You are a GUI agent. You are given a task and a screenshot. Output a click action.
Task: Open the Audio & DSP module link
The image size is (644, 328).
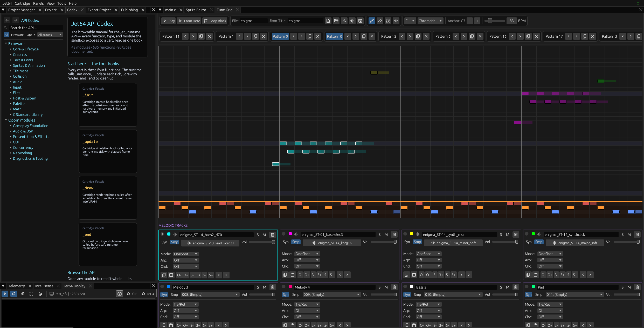[x=23, y=131]
